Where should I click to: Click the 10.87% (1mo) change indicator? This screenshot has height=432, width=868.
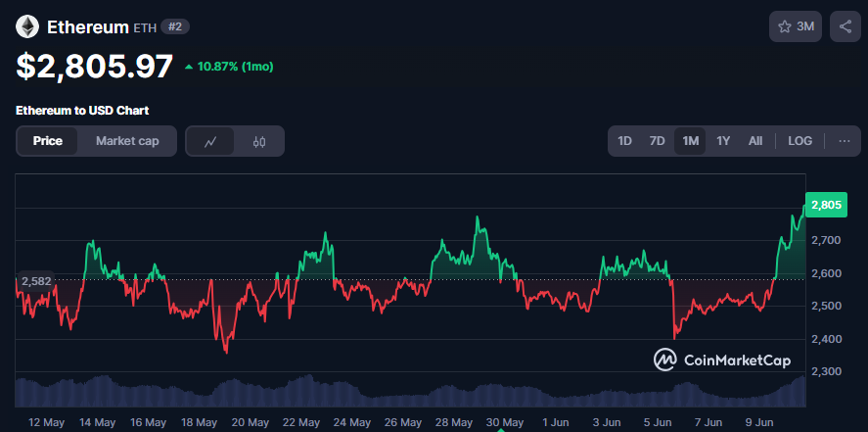pos(229,67)
